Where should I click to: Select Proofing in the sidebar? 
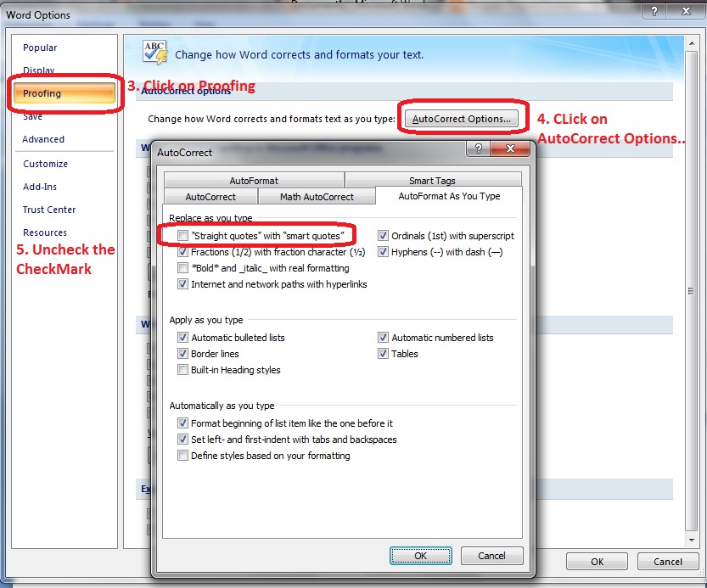point(41,94)
